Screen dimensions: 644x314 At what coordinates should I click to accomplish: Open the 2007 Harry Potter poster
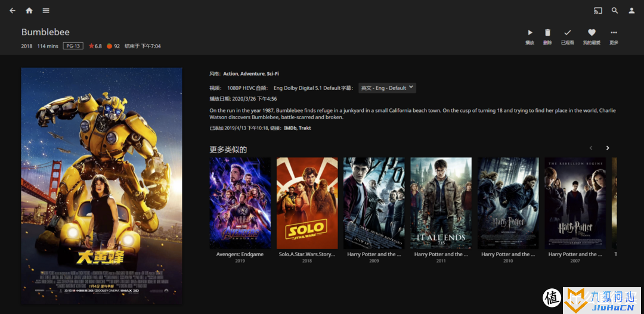(x=575, y=203)
